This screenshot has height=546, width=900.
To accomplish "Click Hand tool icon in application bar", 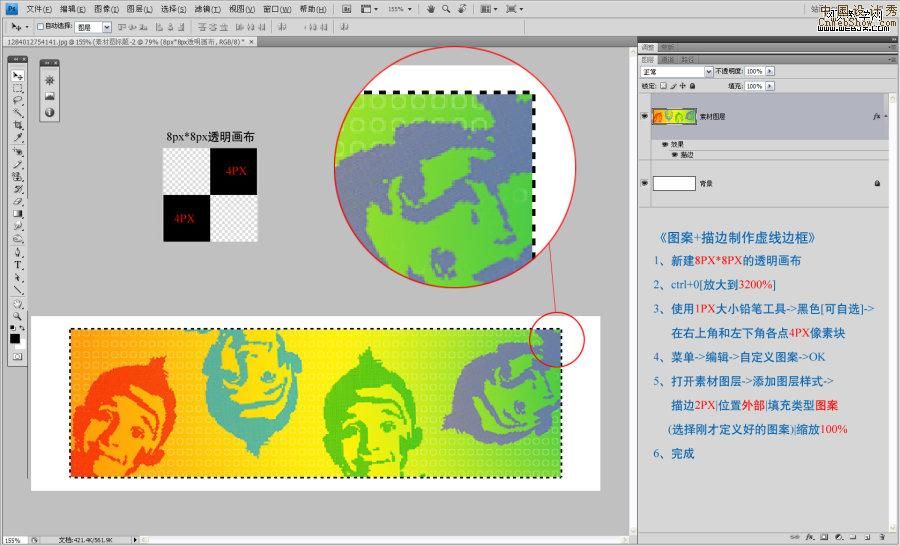I will coord(431,9).
